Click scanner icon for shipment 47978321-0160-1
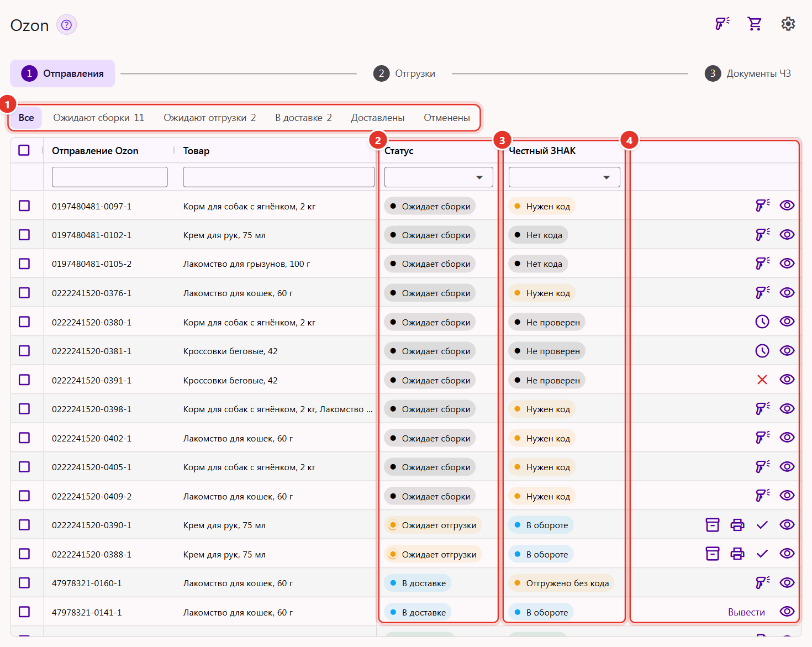 [763, 582]
